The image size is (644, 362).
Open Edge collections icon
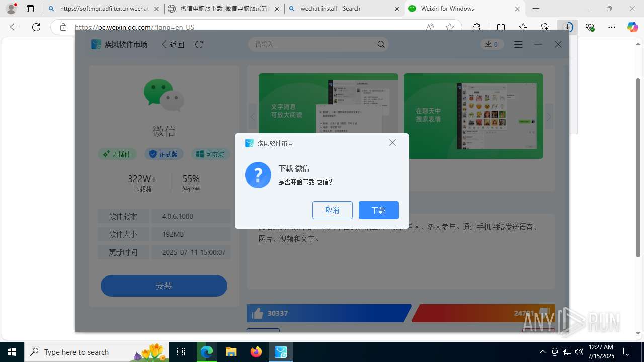click(x=545, y=27)
